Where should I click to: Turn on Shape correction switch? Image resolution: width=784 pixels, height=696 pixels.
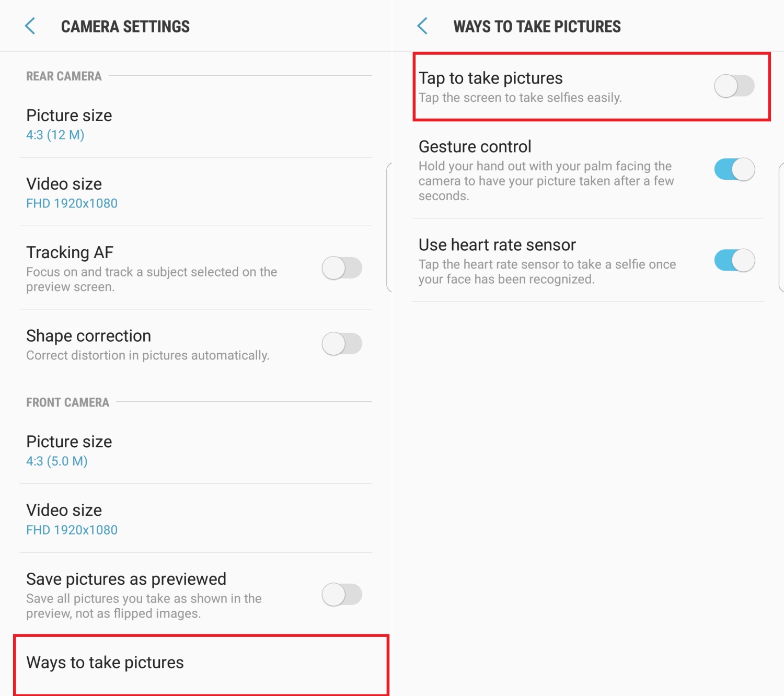tap(342, 344)
